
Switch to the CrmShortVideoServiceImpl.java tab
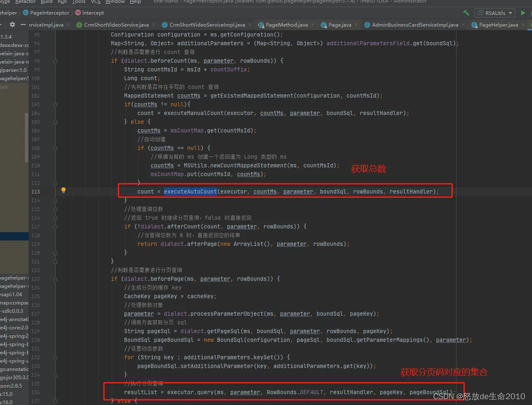click(x=207, y=25)
